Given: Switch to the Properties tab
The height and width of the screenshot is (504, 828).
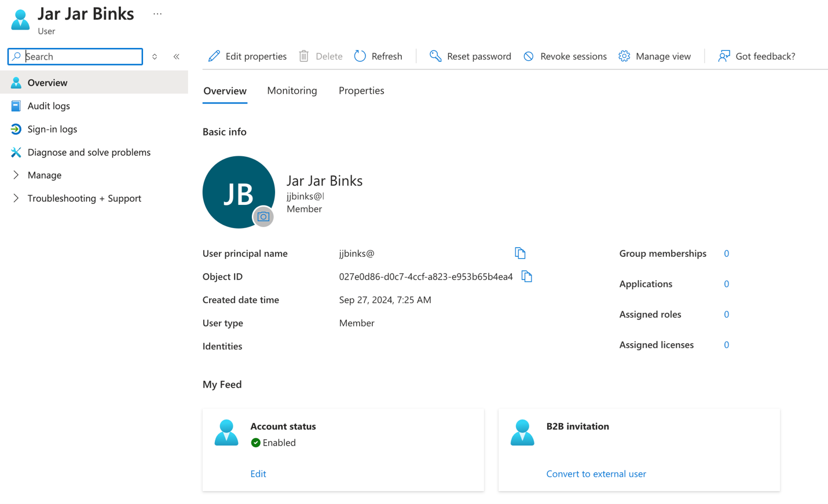Looking at the screenshot, I should pyautogui.click(x=361, y=90).
